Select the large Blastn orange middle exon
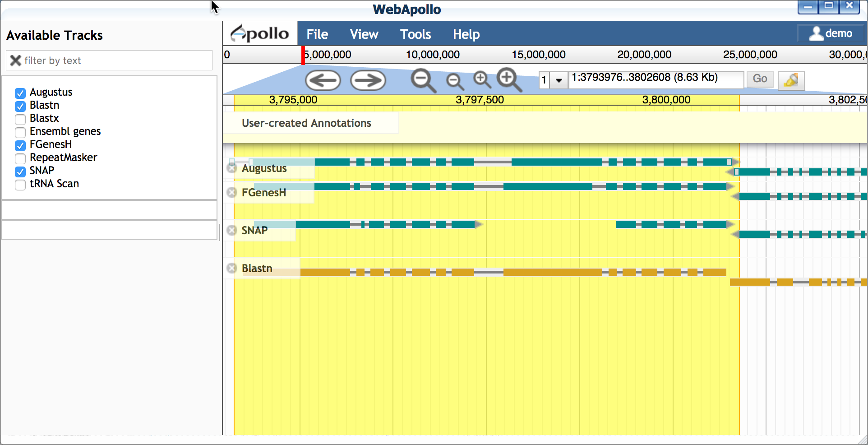The image size is (868, 445). [553, 272]
